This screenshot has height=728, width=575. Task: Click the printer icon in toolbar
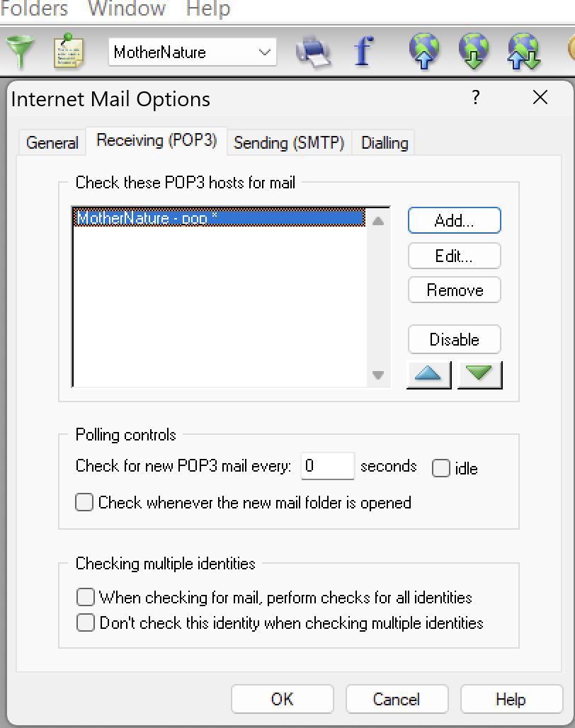312,52
